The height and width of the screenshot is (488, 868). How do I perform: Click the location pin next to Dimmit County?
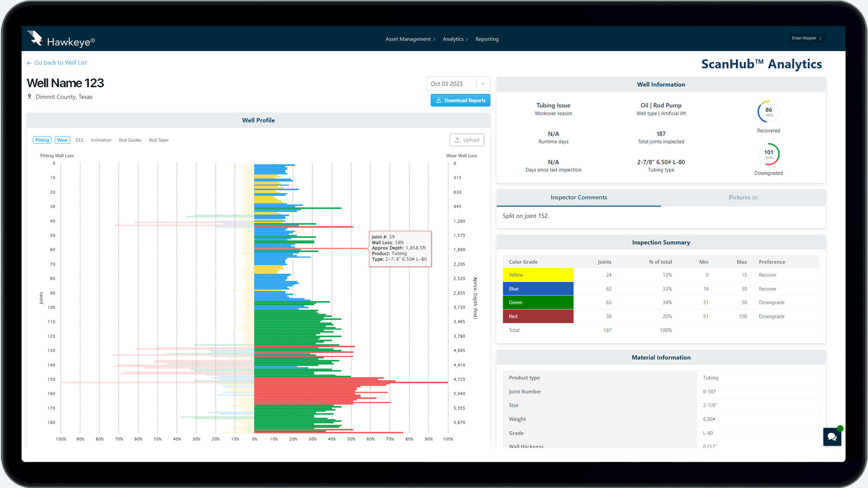coord(29,96)
